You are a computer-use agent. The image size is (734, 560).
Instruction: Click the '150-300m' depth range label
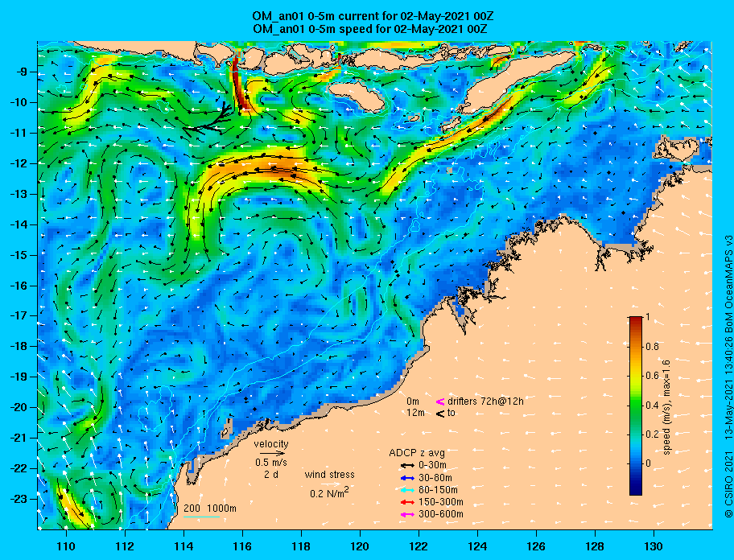(441, 502)
